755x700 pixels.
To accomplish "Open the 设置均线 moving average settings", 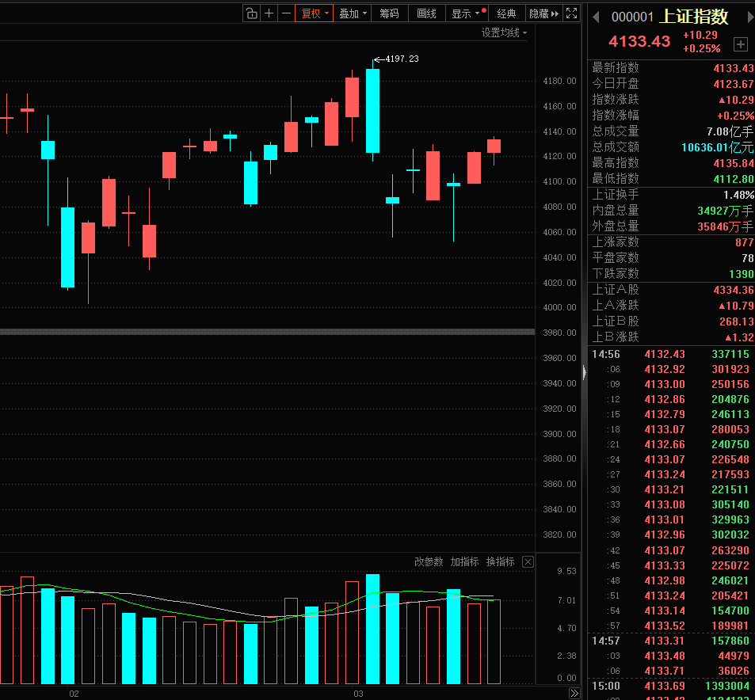I will (x=504, y=32).
